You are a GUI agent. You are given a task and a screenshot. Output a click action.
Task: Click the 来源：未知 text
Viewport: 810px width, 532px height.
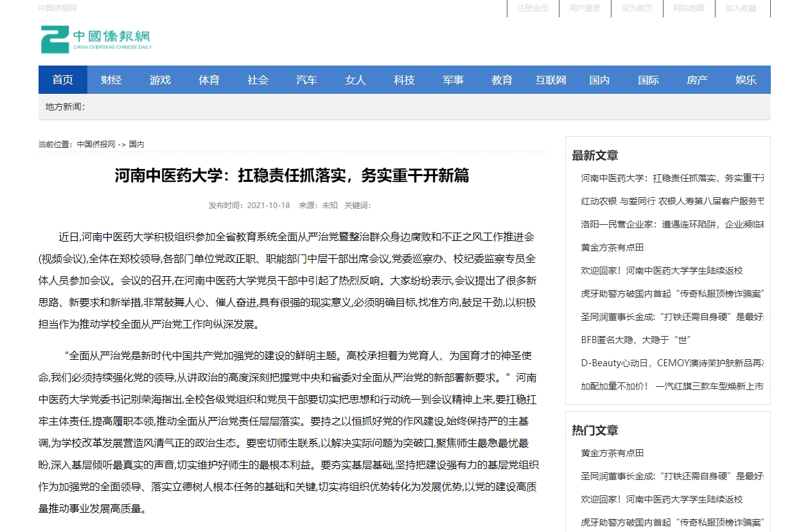[x=318, y=206]
